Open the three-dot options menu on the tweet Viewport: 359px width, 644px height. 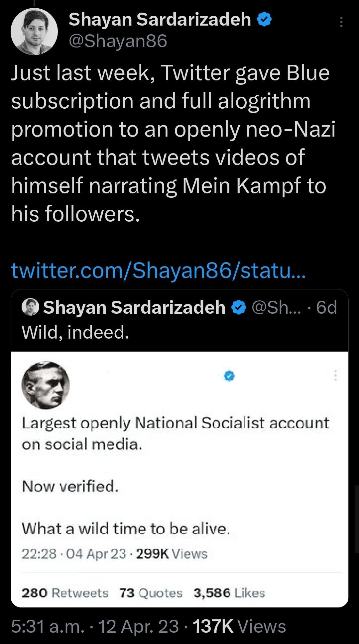tap(342, 22)
